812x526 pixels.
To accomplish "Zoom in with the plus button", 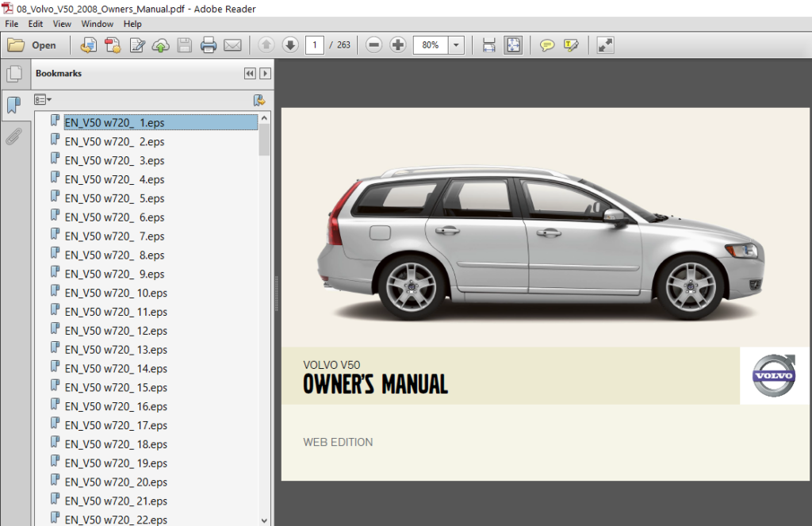I will click(398, 45).
